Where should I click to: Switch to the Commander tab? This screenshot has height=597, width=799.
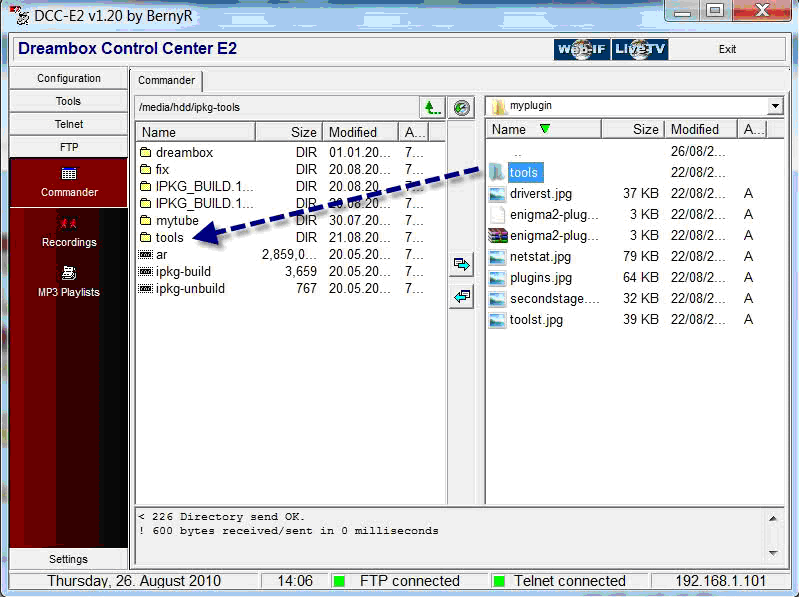pyautogui.click(x=166, y=81)
